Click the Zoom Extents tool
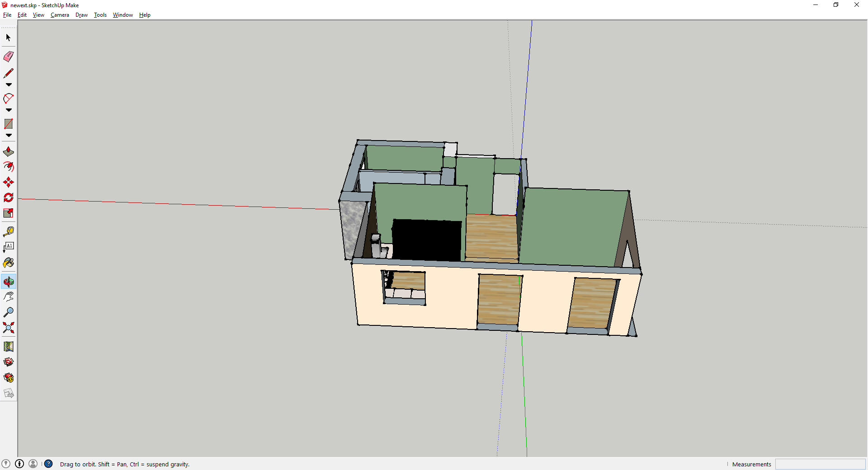868x470 pixels. (9, 328)
